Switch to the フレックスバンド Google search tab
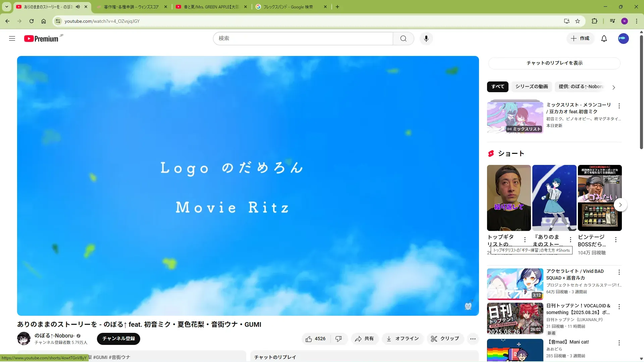This screenshot has height=362, width=644. 288,7
